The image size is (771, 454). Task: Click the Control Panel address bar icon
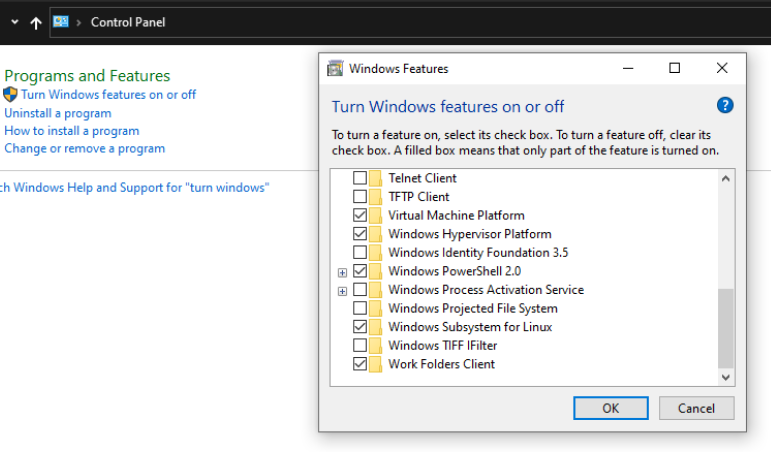click(61, 22)
